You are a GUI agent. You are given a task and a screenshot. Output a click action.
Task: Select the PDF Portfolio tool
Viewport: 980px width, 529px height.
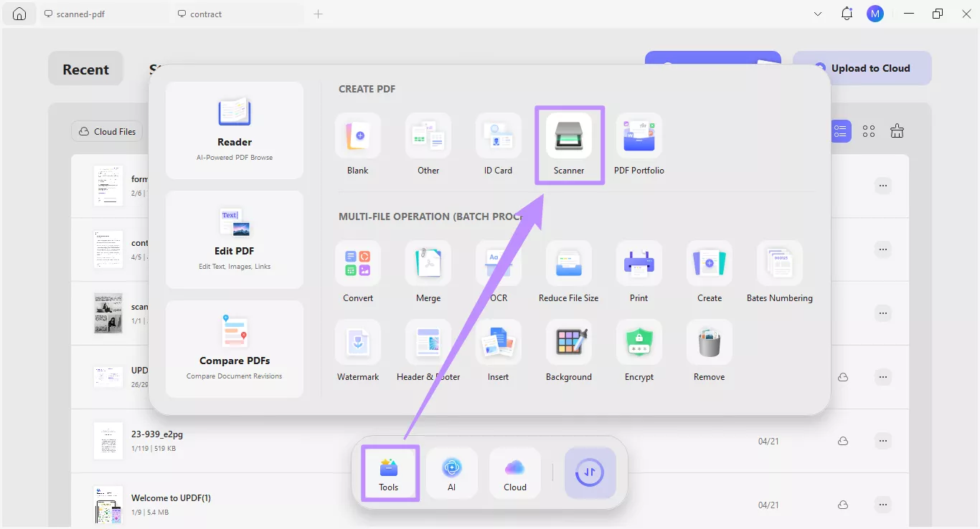click(639, 144)
